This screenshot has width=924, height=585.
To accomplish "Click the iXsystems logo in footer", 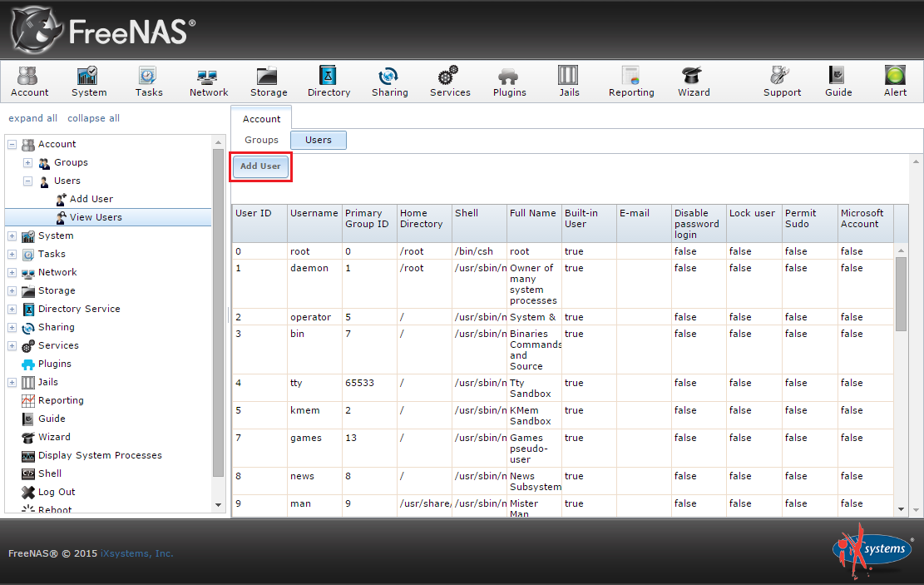I will click(872, 549).
